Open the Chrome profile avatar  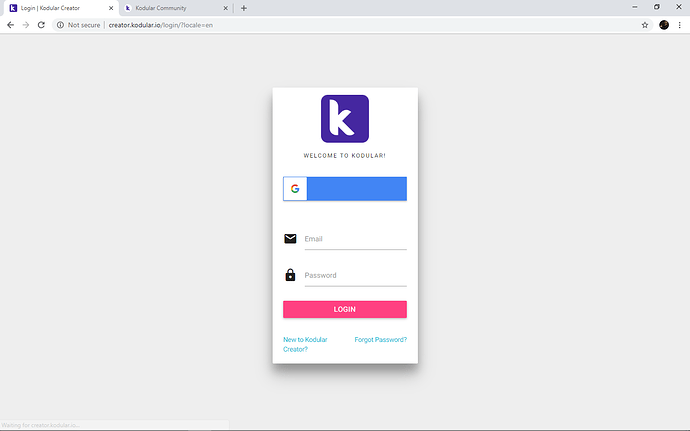point(664,25)
